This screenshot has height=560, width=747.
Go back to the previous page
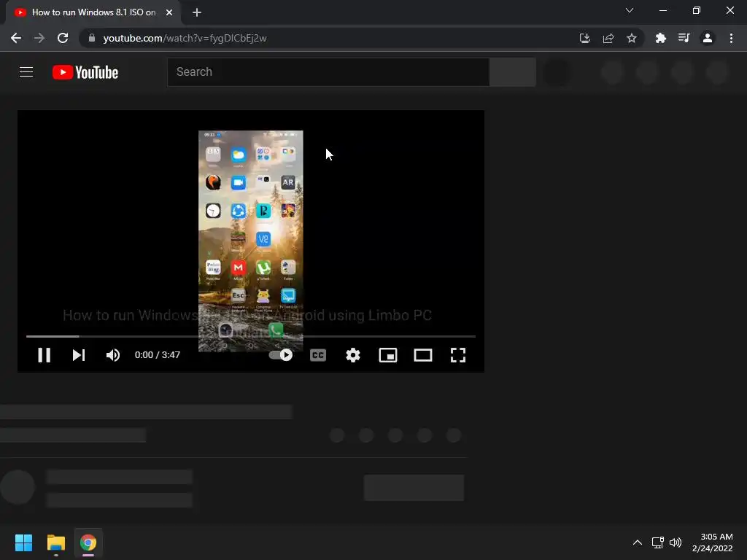coord(16,38)
